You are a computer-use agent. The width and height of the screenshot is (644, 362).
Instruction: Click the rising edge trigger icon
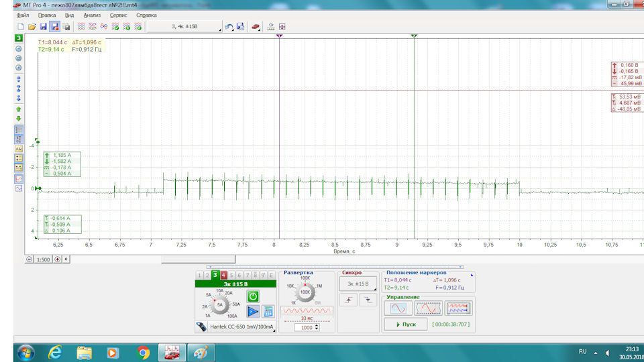350,301
